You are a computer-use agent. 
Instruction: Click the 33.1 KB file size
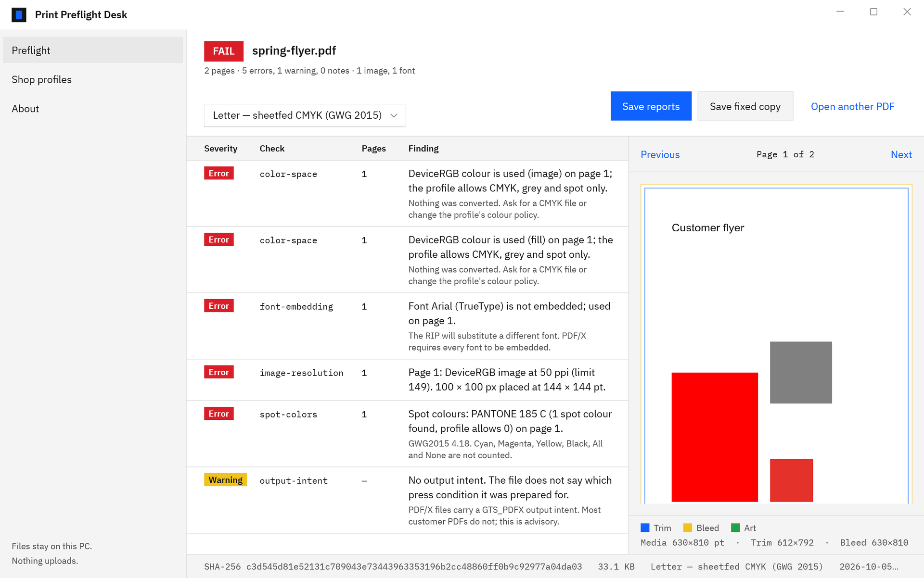pyautogui.click(x=616, y=566)
